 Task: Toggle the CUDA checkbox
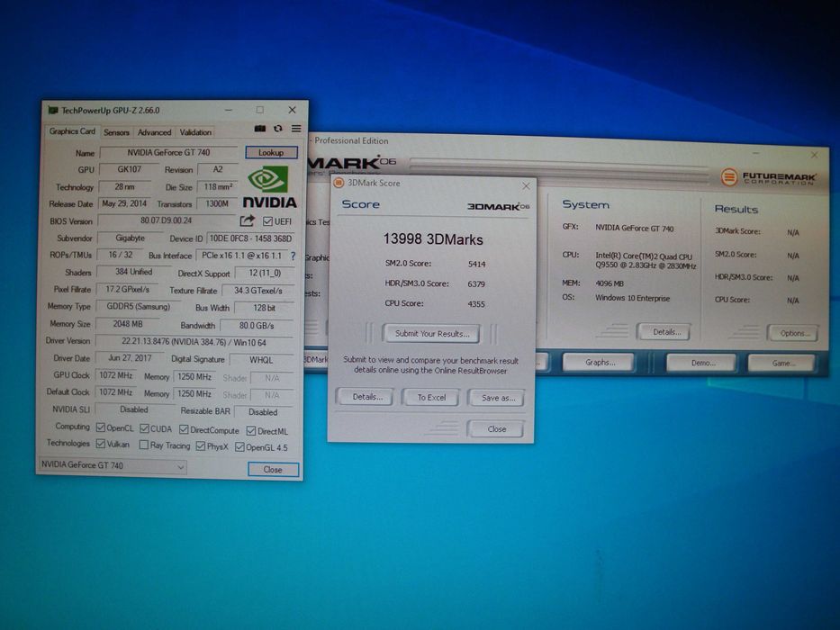[144, 428]
